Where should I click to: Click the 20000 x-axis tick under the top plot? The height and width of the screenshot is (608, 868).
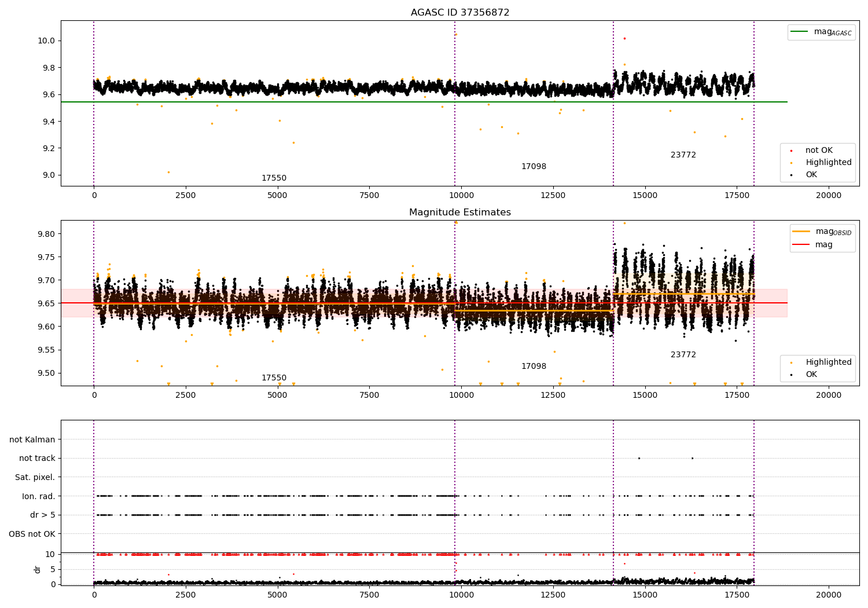829,196
